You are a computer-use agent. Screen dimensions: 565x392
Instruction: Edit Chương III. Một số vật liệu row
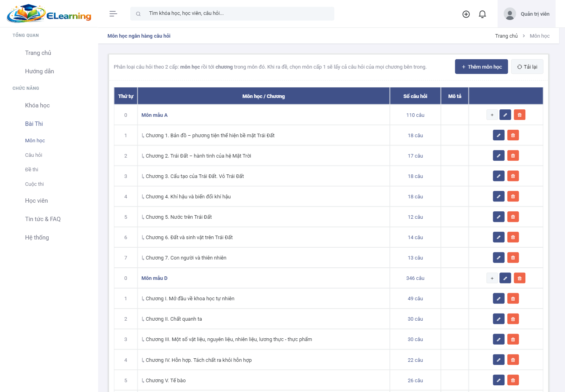(x=499, y=339)
